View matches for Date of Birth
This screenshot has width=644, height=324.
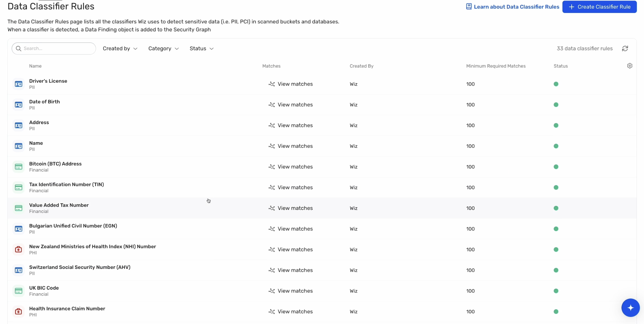(x=291, y=105)
